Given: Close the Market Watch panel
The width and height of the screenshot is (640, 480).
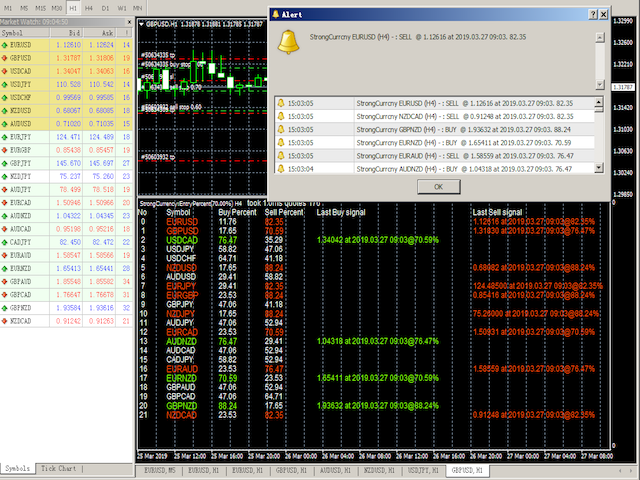Looking at the screenshot, I should (x=129, y=20).
